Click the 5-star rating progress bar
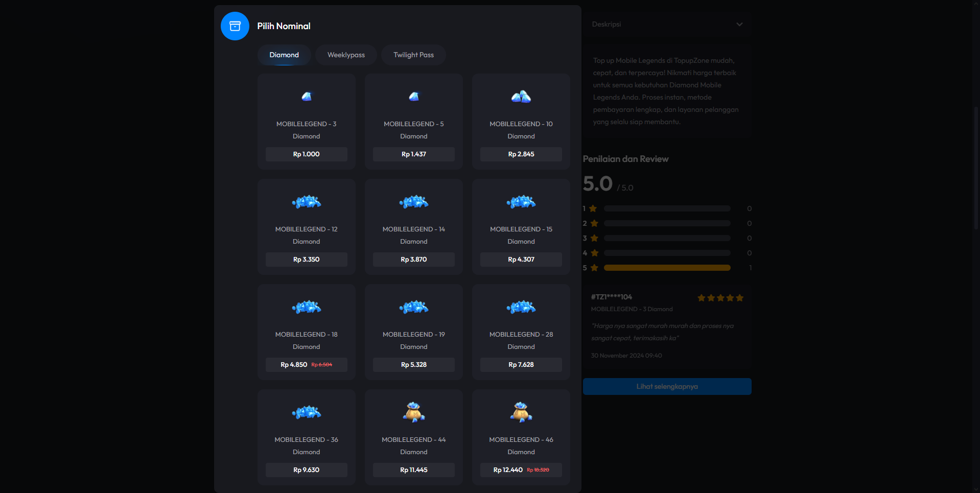This screenshot has height=493, width=980. [x=667, y=268]
